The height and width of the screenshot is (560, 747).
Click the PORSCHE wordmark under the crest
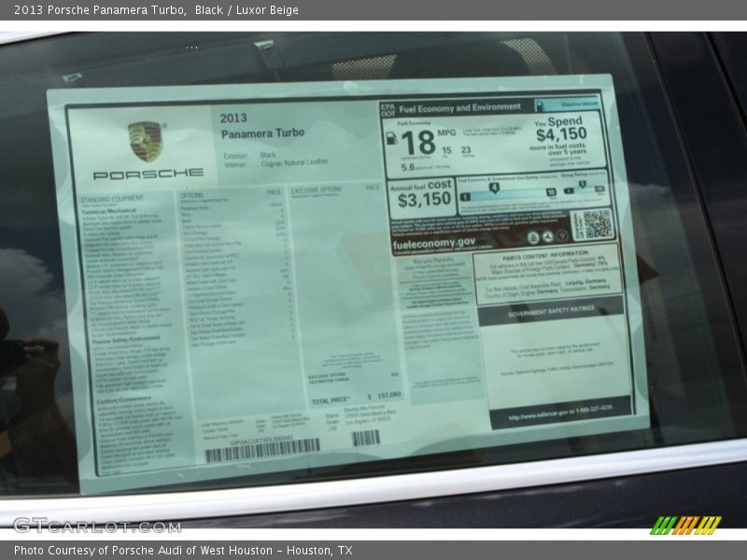[148, 175]
